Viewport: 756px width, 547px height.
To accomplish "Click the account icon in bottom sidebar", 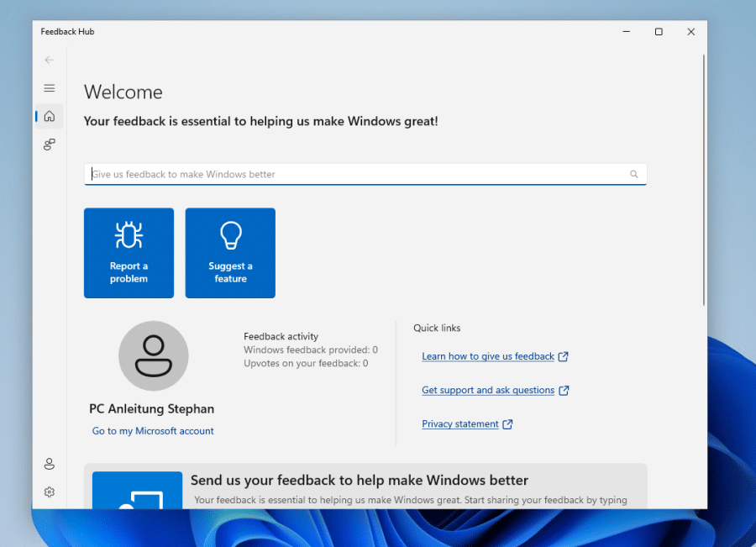I will click(x=50, y=464).
